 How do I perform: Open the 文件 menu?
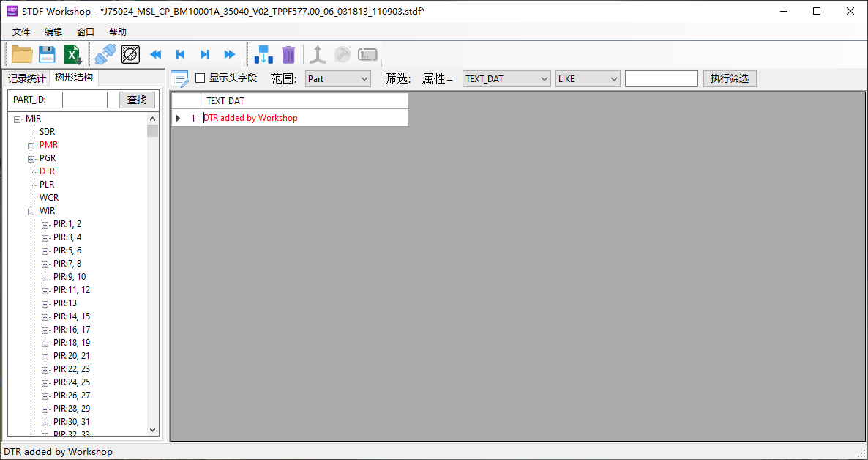pyautogui.click(x=21, y=32)
